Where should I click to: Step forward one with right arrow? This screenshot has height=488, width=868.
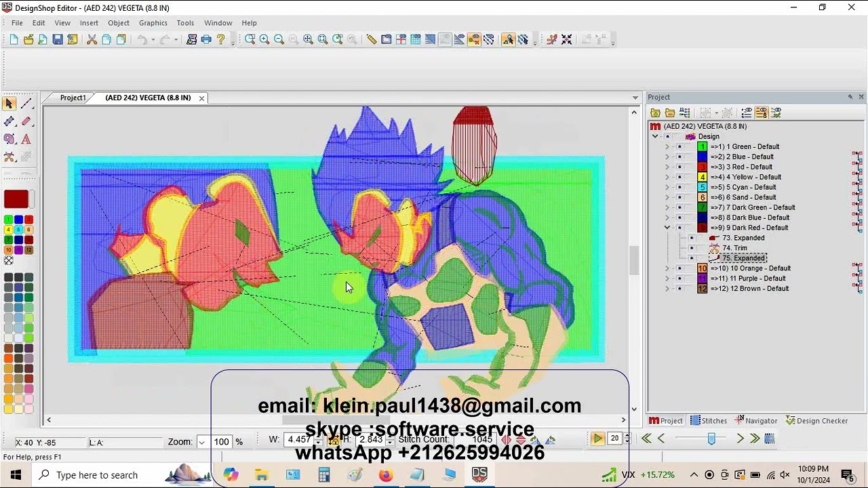[740, 439]
